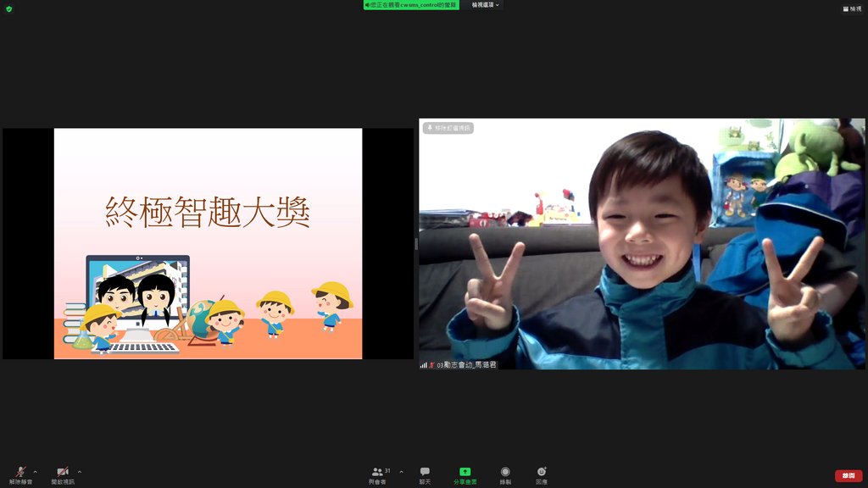This screenshot has width=868, height=488.
Task: Click the green screen-sharing notice banner
Action: pyautogui.click(x=411, y=5)
